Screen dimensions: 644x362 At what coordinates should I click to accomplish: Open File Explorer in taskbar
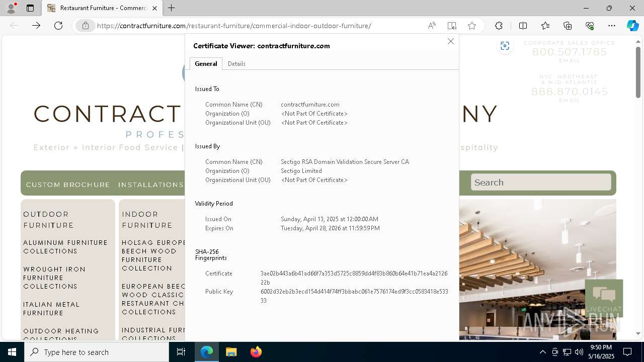(x=231, y=352)
